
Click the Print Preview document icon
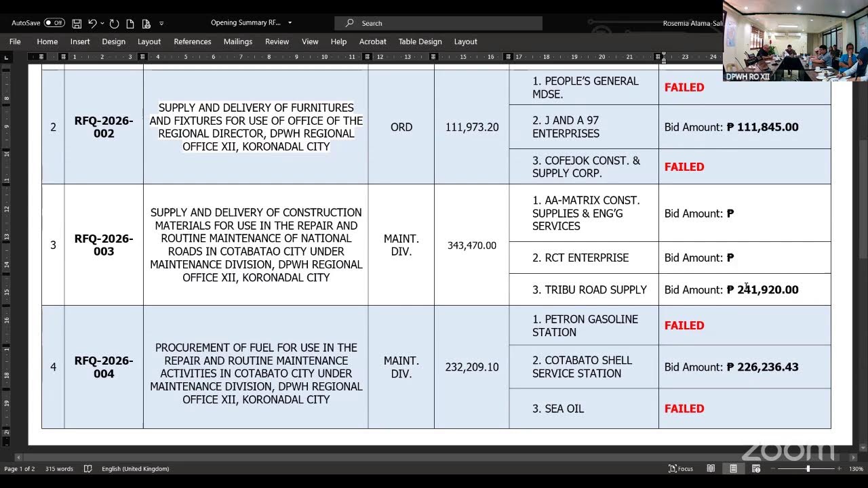point(146,23)
